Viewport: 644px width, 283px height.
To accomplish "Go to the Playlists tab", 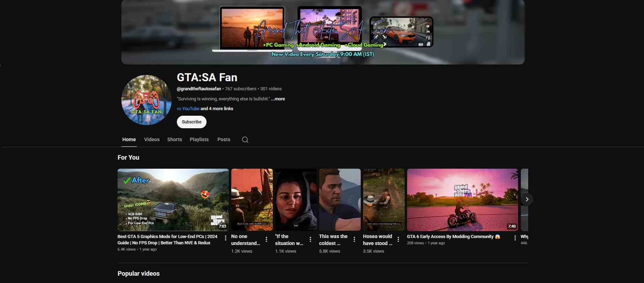I will [199, 139].
